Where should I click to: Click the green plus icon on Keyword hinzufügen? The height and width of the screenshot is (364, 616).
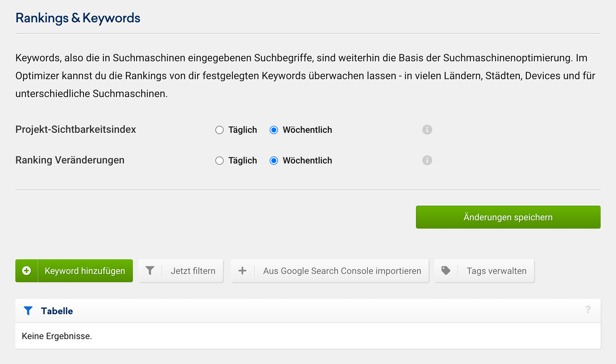point(27,271)
